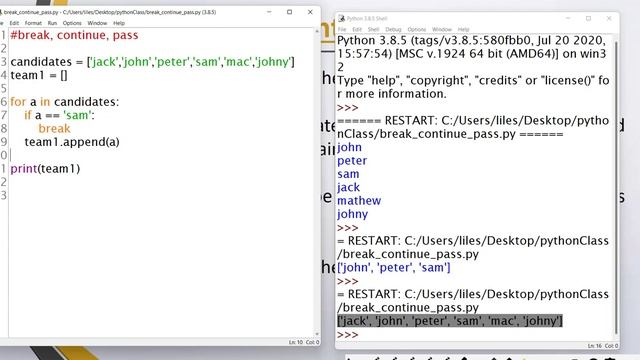Open the Format menu in editor window
The image size is (640, 360).
pyautogui.click(x=33, y=23)
